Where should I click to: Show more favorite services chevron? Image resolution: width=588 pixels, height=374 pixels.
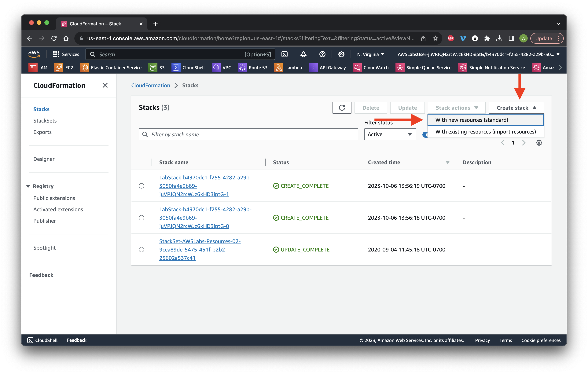(560, 68)
